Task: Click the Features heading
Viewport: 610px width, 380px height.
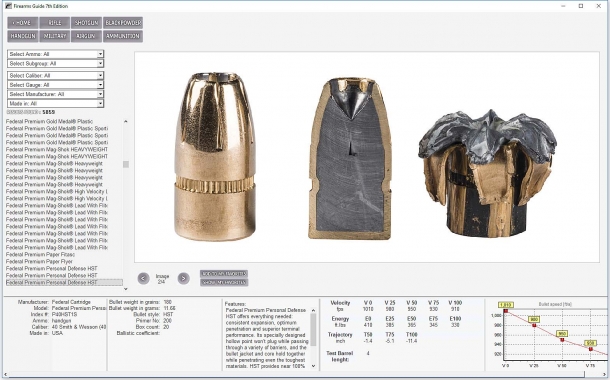Action: click(x=235, y=304)
